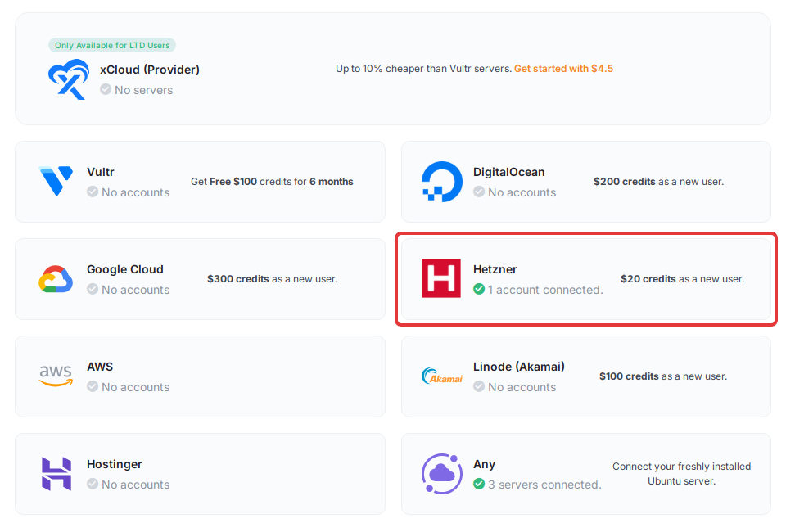Click green checkmark beside Hetzner account connected
This screenshot has height=532, width=786.
pos(479,289)
